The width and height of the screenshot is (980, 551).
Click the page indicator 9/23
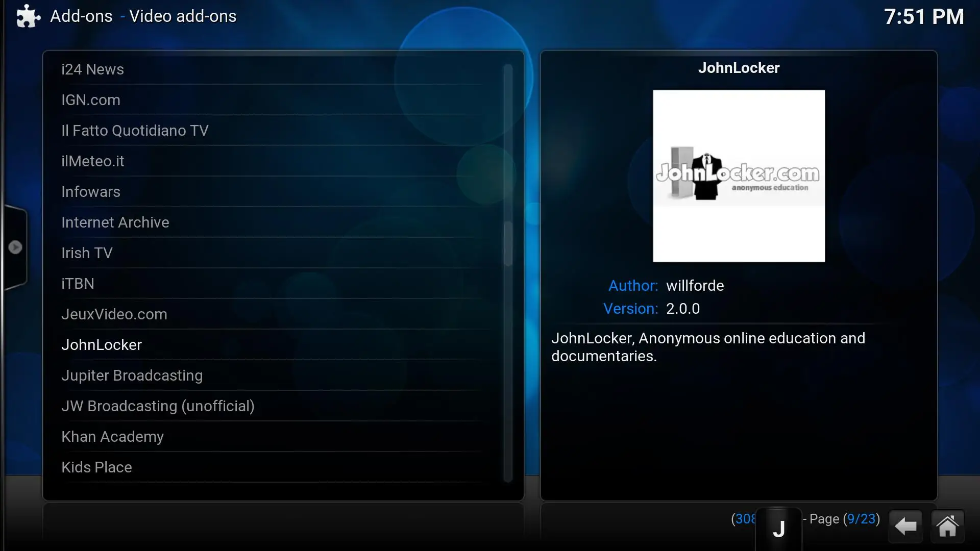point(861,519)
